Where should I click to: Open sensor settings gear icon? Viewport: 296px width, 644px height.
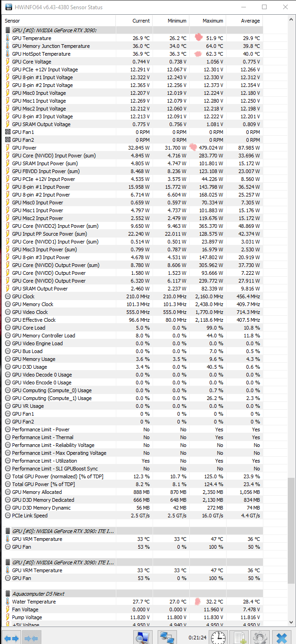260,638
